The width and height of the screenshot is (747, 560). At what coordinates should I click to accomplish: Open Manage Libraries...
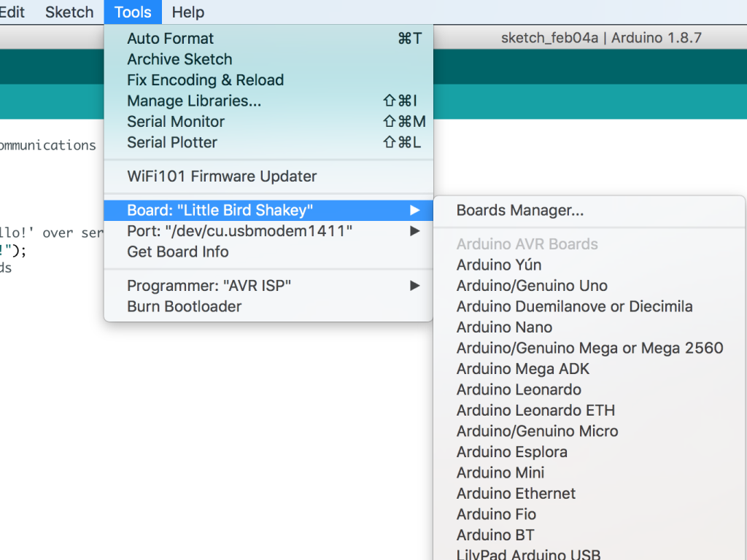click(x=268, y=101)
